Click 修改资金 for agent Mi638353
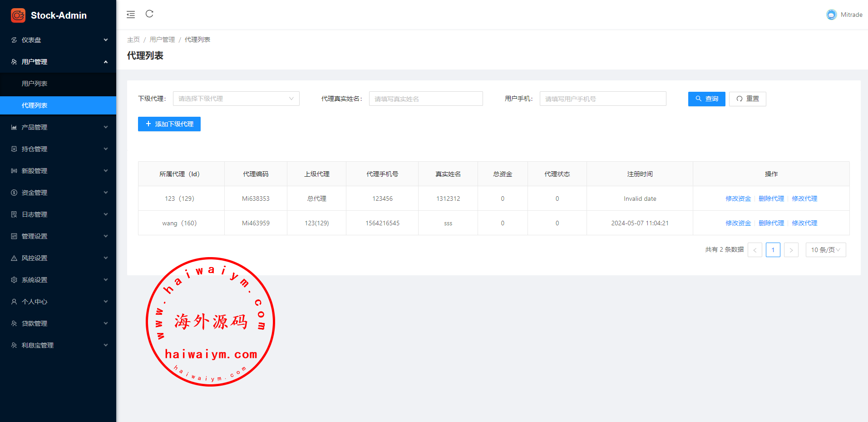The width and height of the screenshot is (868, 422). (x=738, y=199)
